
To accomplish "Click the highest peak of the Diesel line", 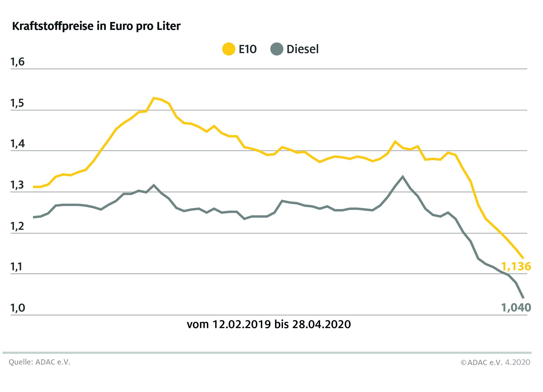I will (x=403, y=176).
